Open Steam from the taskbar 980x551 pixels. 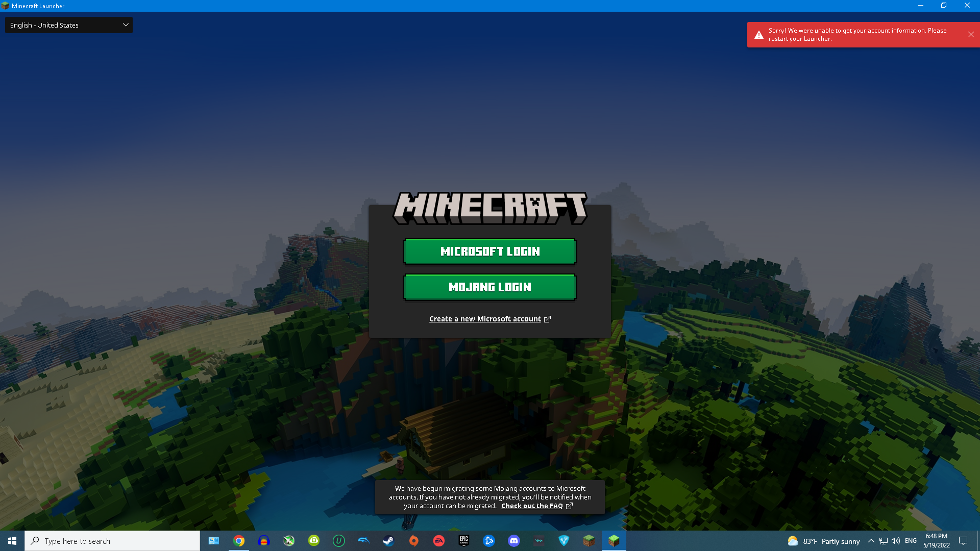(388, 541)
